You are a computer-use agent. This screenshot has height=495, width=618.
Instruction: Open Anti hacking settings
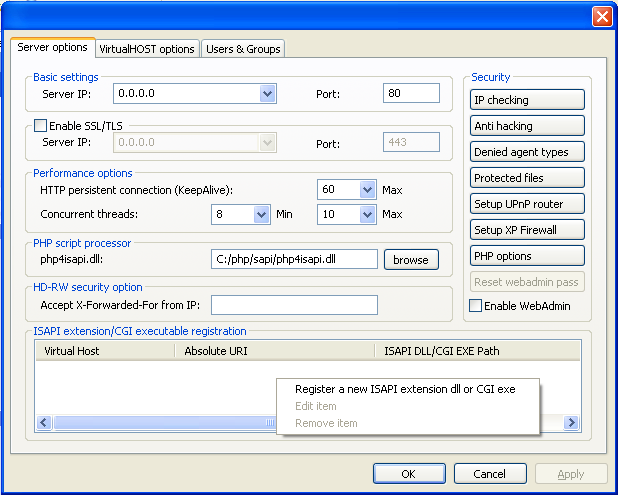pyautogui.click(x=527, y=126)
